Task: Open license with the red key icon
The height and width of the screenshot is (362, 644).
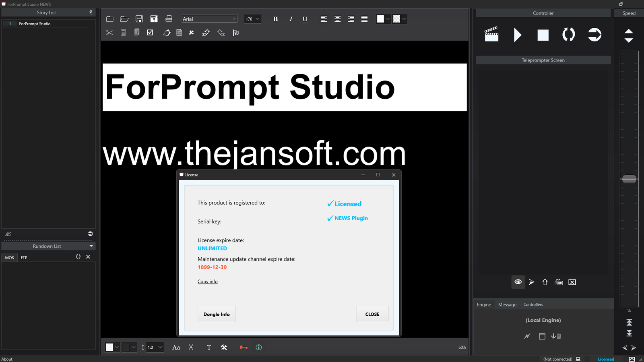Action: 244,347
